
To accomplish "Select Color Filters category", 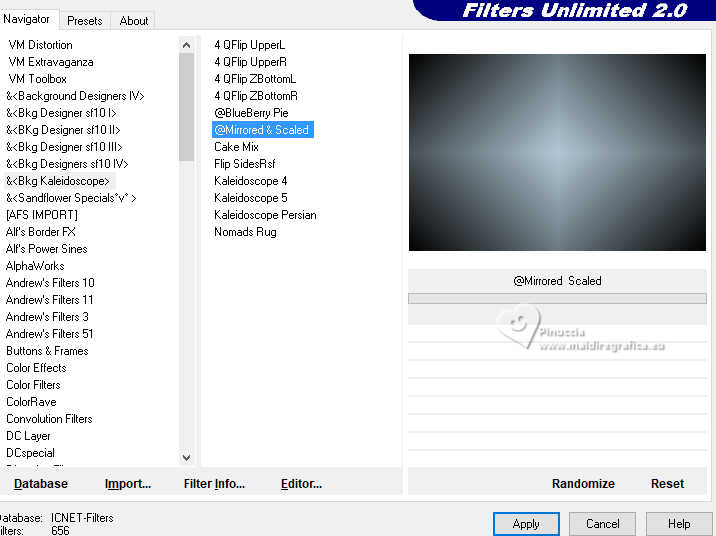I will (33, 384).
